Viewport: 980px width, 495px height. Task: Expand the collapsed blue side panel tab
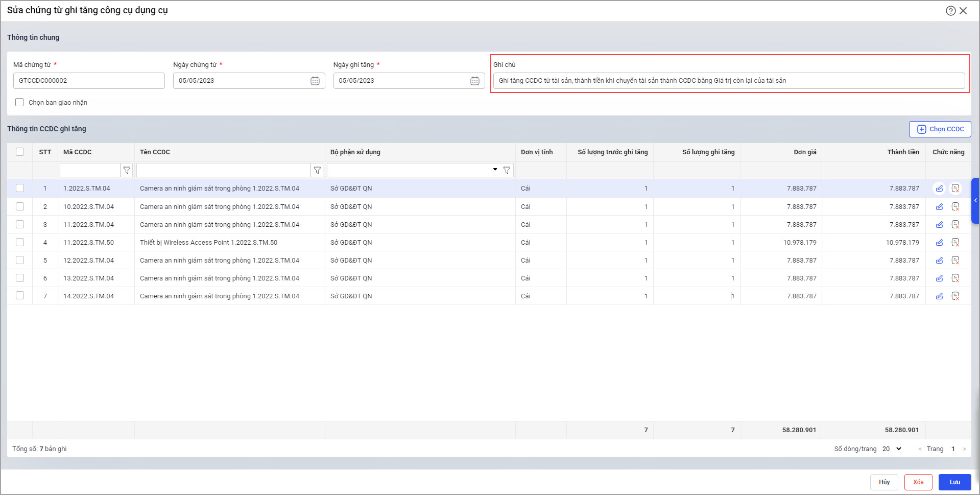click(975, 201)
